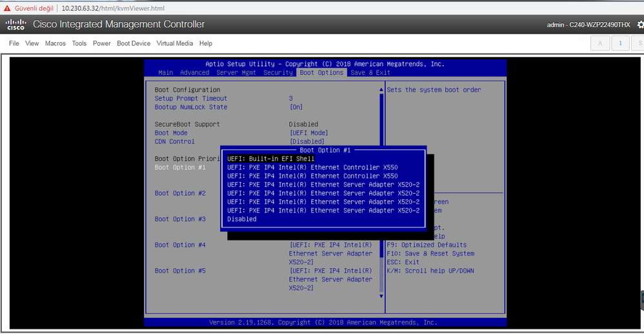Click the not-secure warning triangle icon
The height and width of the screenshot is (334, 644).
click(x=7, y=8)
